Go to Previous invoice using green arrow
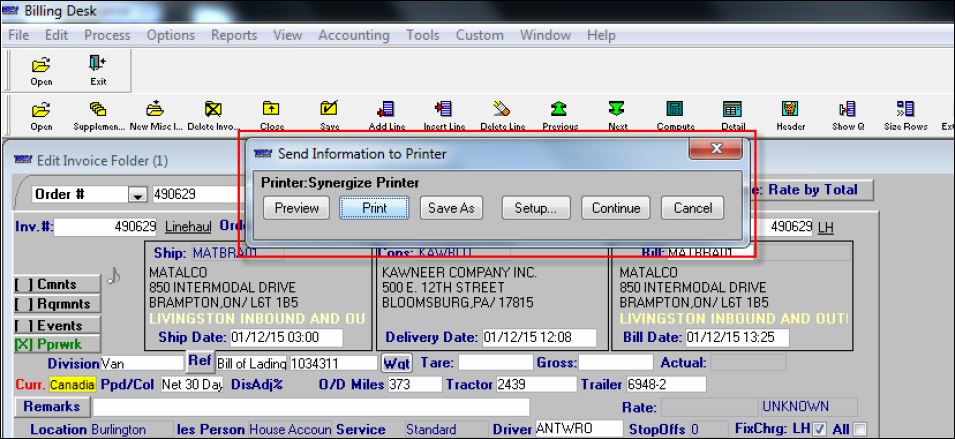This screenshot has height=439, width=955. [560, 114]
